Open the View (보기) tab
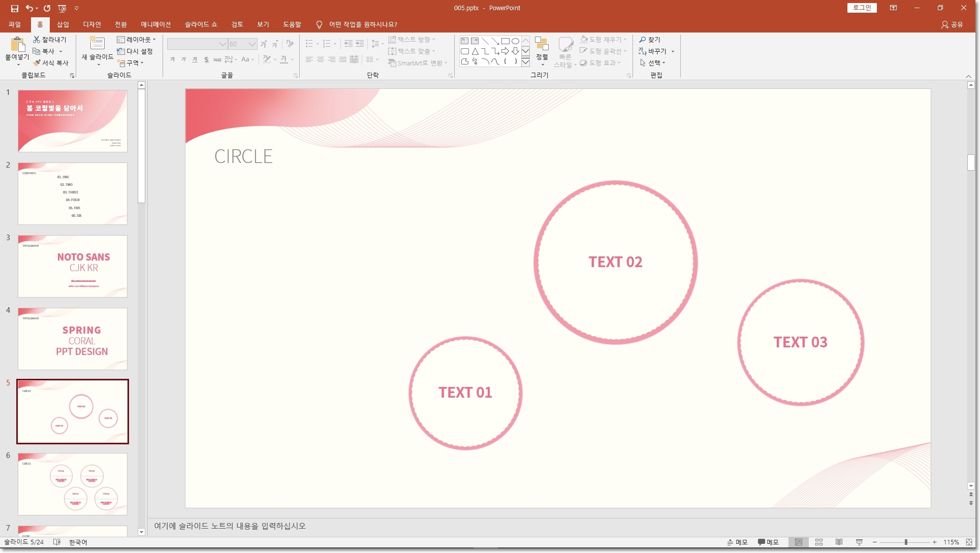Viewport: 980px width, 553px height. tap(263, 24)
